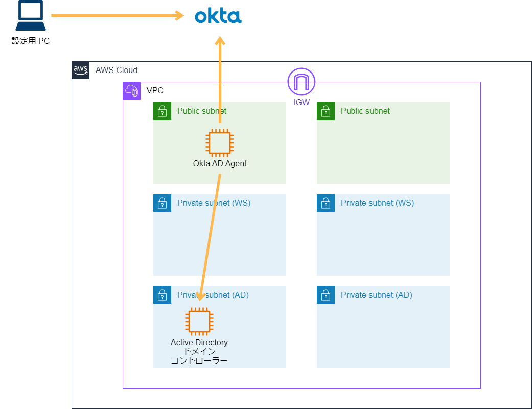
Task: Select the right Private subnet (AD) lock icon
Action: click(326, 295)
